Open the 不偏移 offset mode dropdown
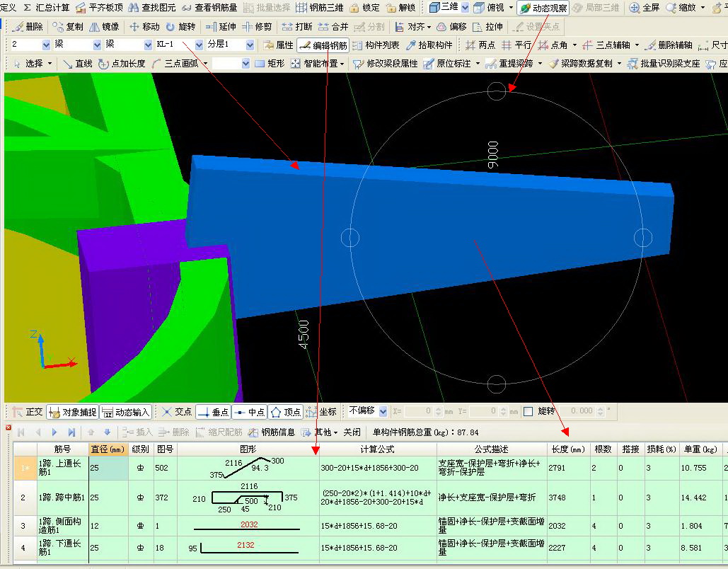This screenshot has width=728, height=569. pyautogui.click(x=383, y=411)
